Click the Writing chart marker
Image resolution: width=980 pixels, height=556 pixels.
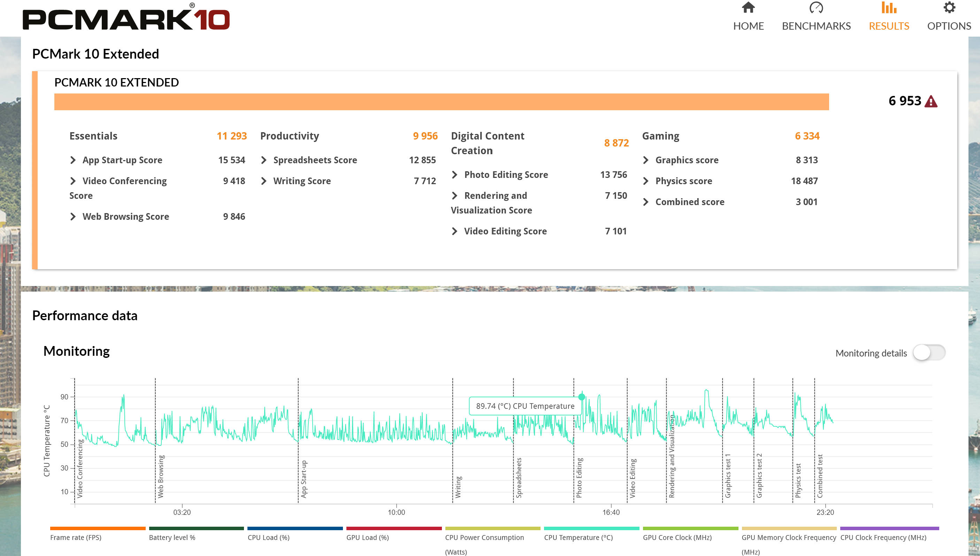click(x=458, y=487)
